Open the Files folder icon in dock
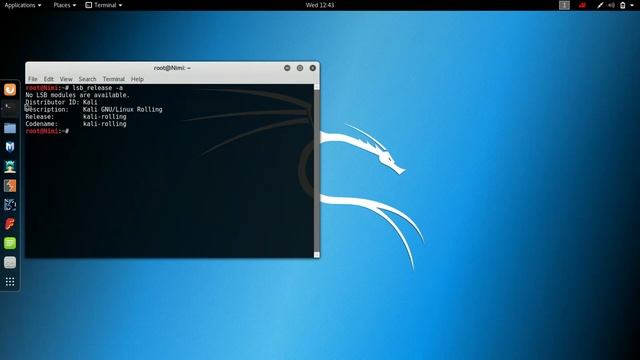 [10, 128]
